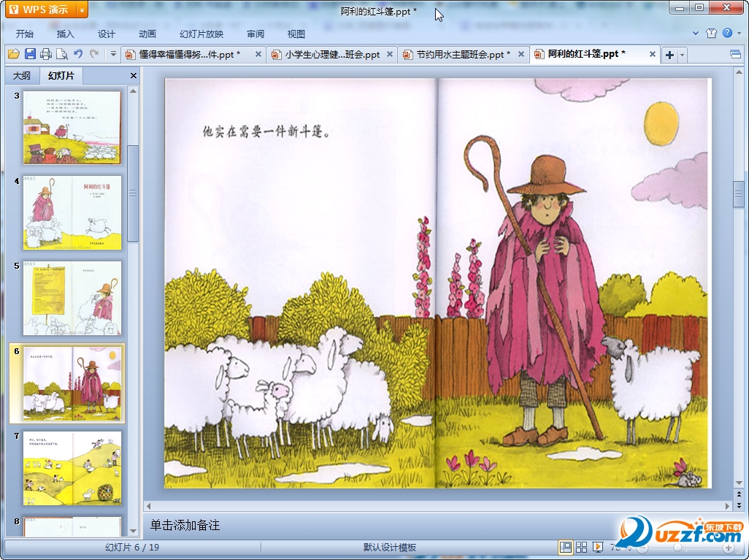Start slideshow from status bar play icon
The height and width of the screenshot is (560, 749).
pyautogui.click(x=597, y=547)
